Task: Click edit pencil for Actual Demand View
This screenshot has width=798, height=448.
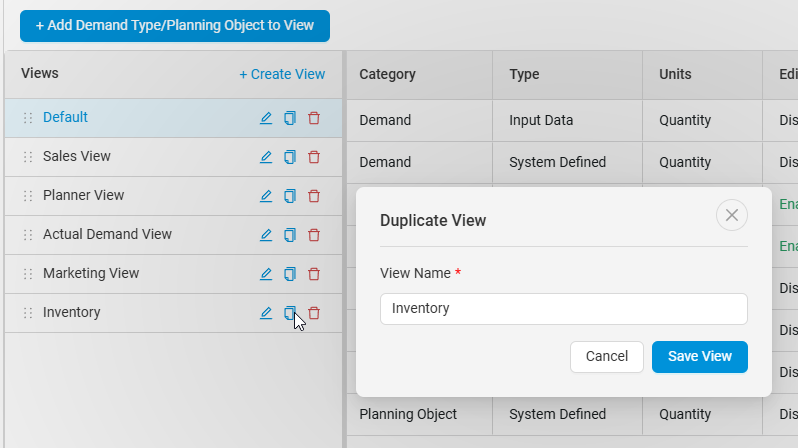Action: pyautogui.click(x=266, y=235)
